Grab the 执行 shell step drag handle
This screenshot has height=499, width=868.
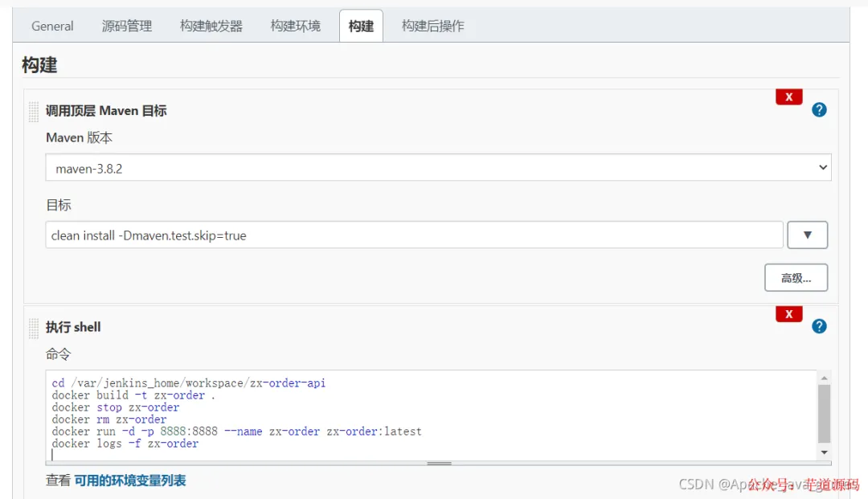34,328
